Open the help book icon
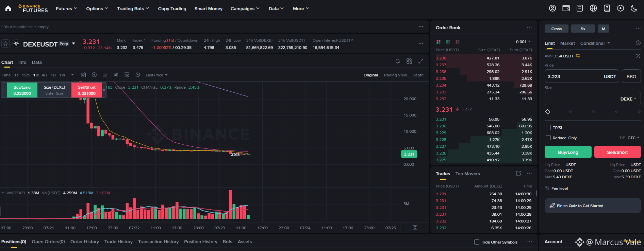Image resolution: width=644 pixels, height=251 pixels. click(607, 8)
